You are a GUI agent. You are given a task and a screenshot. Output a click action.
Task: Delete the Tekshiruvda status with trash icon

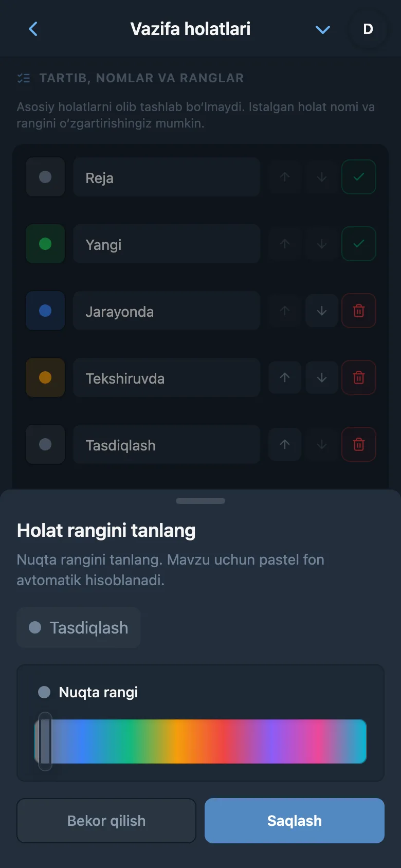coord(359,377)
